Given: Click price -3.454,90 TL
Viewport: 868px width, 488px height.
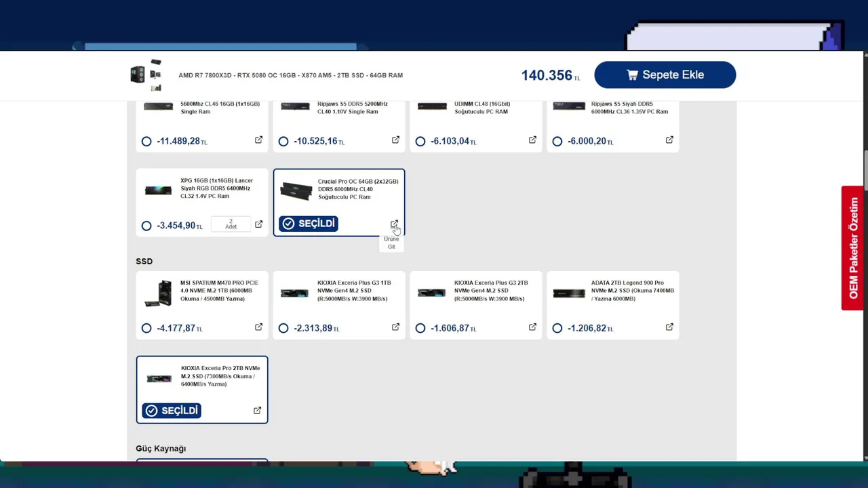Looking at the screenshot, I should pos(180,226).
